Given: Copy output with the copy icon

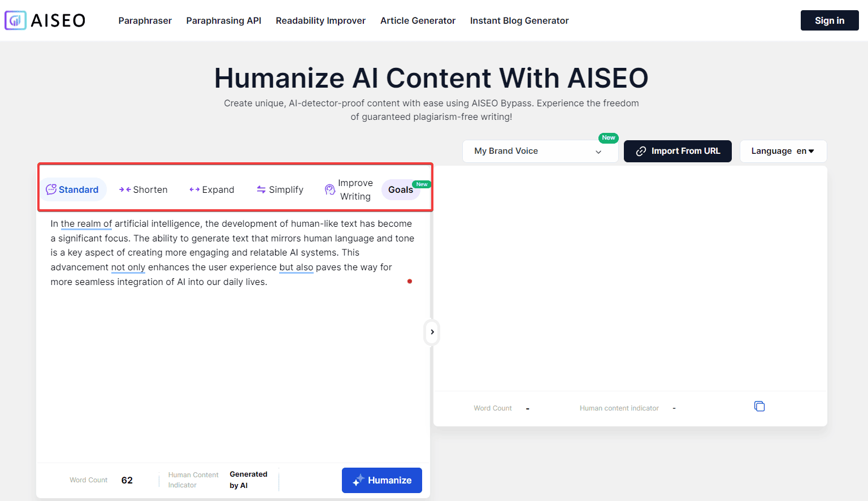Looking at the screenshot, I should click(x=759, y=406).
